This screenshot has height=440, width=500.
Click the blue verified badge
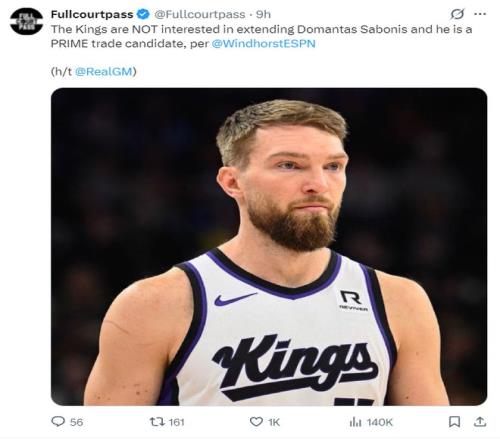click(x=143, y=14)
